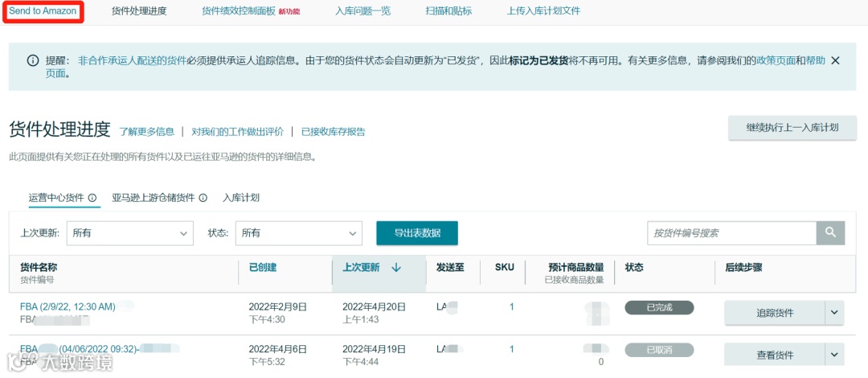Viewport: 868px width, 378px height.
Task: Click created date 2022年4月6日 cell
Action: (277, 348)
